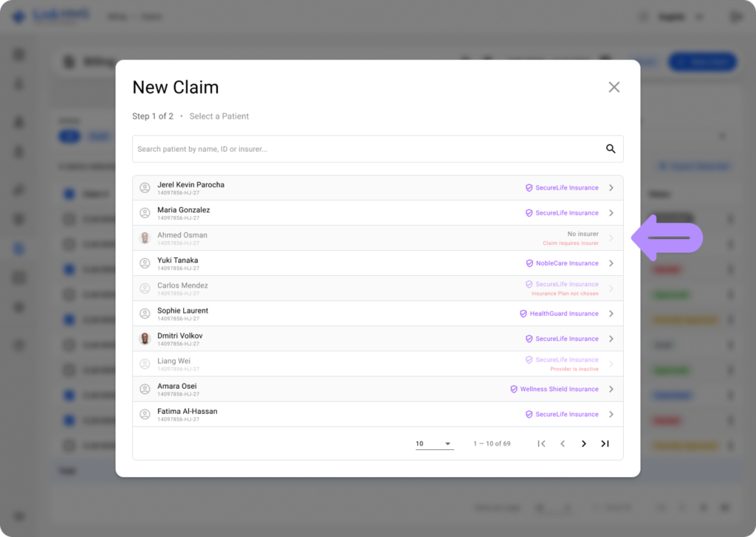The width and height of the screenshot is (756, 537).
Task: Open Amara Osei row chevron
Action: point(611,389)
